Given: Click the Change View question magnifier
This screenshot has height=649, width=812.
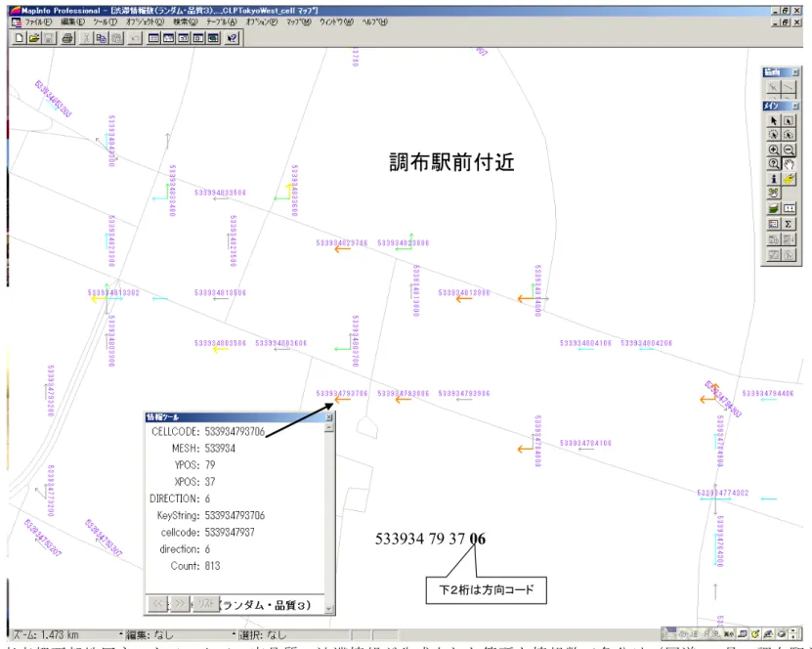Looking at the screenshot, I should 773,164.
